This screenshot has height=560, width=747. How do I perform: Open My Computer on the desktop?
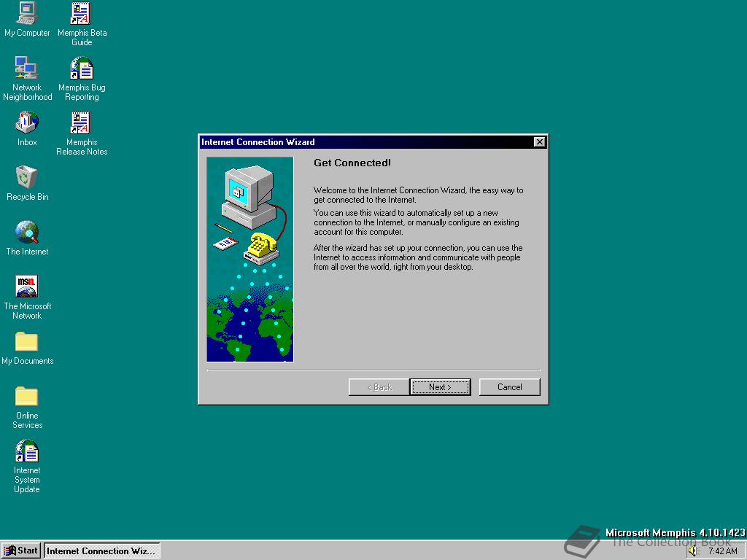[27, 13]
